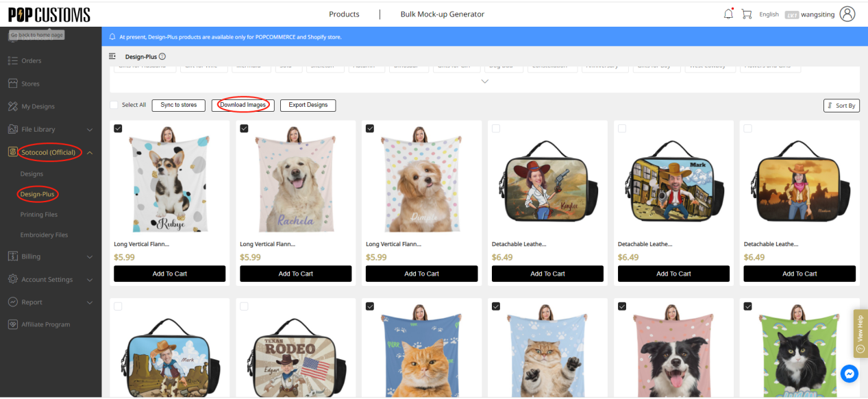Open the Products menu in top bar

pyautogui.click(x=344, y=14)
